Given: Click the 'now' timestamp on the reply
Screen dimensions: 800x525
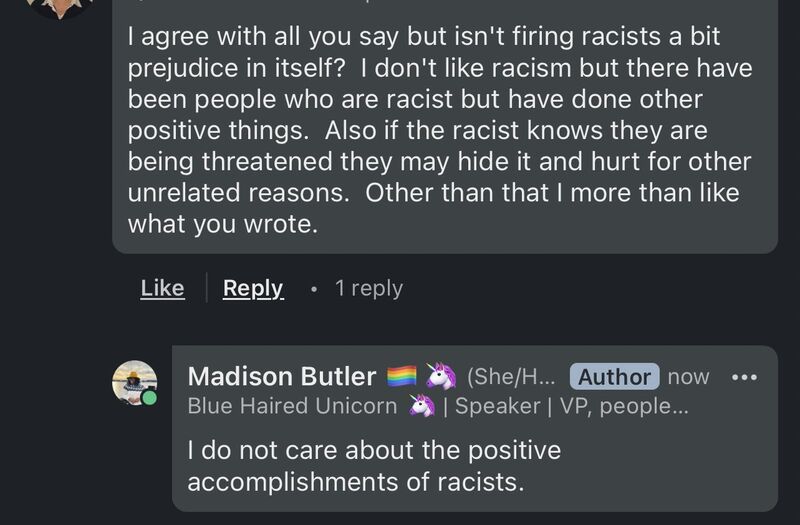Looking at the screenshot, I should pyautogui.click(x=688, y=377).
